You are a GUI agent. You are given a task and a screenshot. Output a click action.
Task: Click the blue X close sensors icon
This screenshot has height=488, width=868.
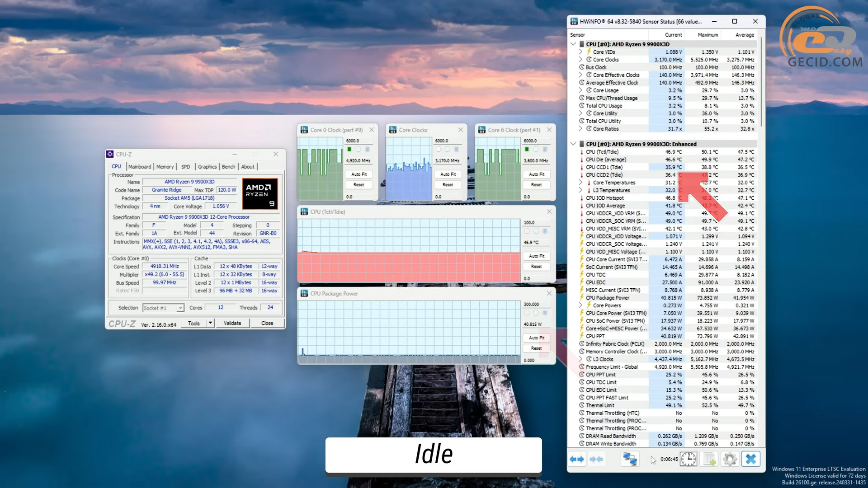pos(750,459)
